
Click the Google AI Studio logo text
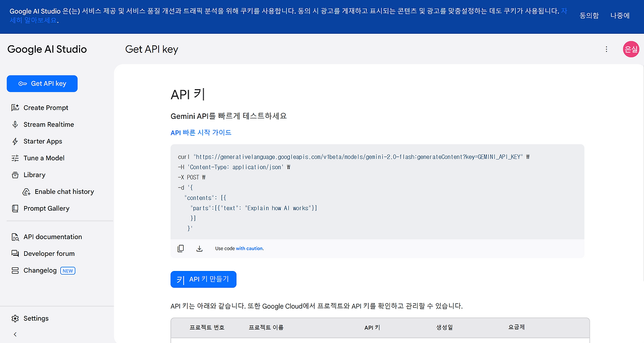47,49
